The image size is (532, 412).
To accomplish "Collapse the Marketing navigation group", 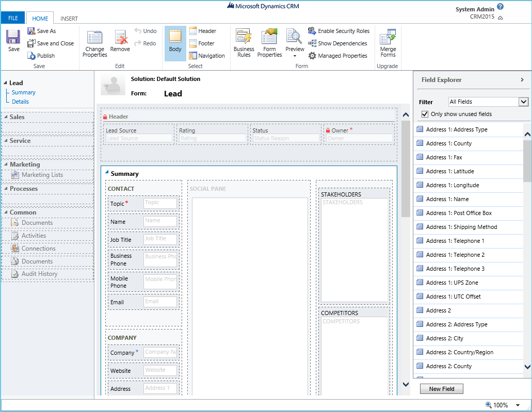I will pos(6,164).
